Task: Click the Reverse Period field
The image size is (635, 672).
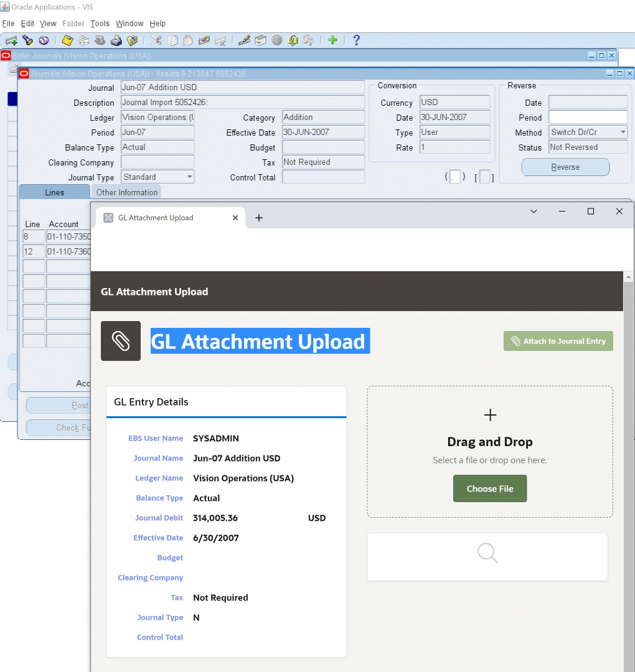Action: [588, 118]
